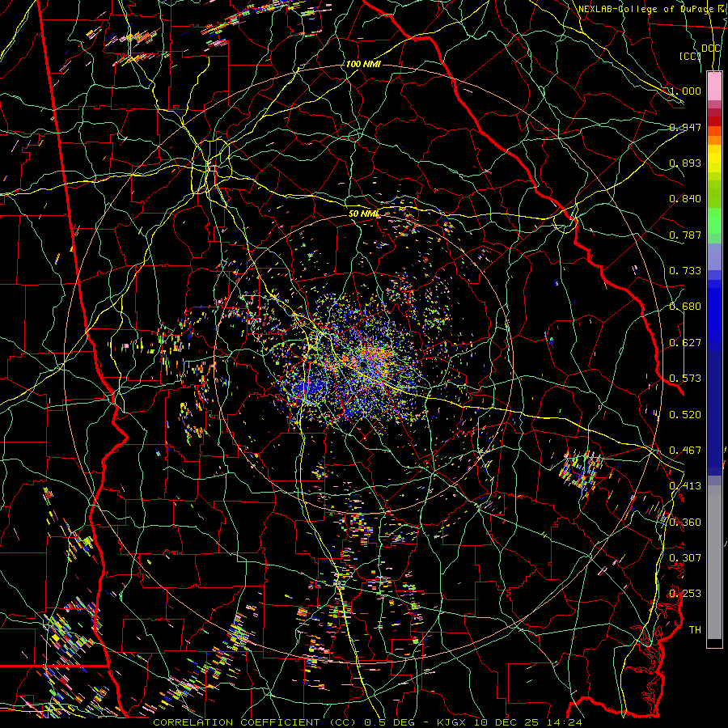Click the '100 NMI' range ring label
The image size is (728, 728).
[363, 64]
